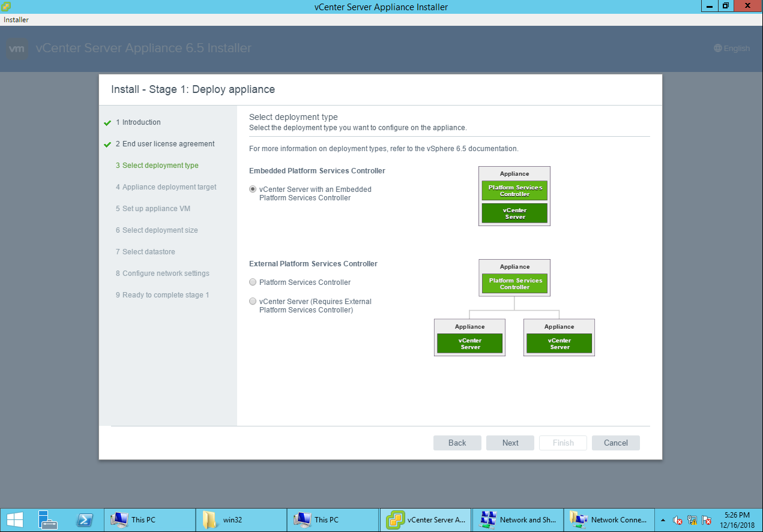Viewport: 763px width, 532px height.
Task: Click step 6 Select deployment size
Action: (157, 230)
